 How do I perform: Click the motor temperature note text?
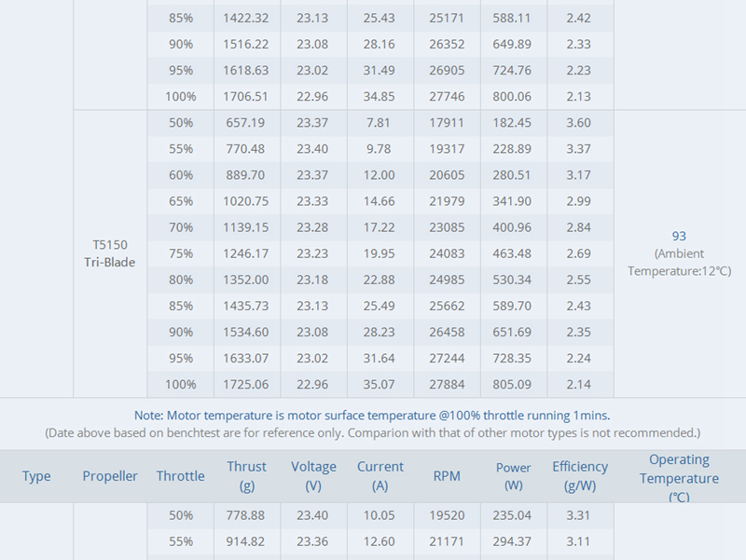click(372, 416)
